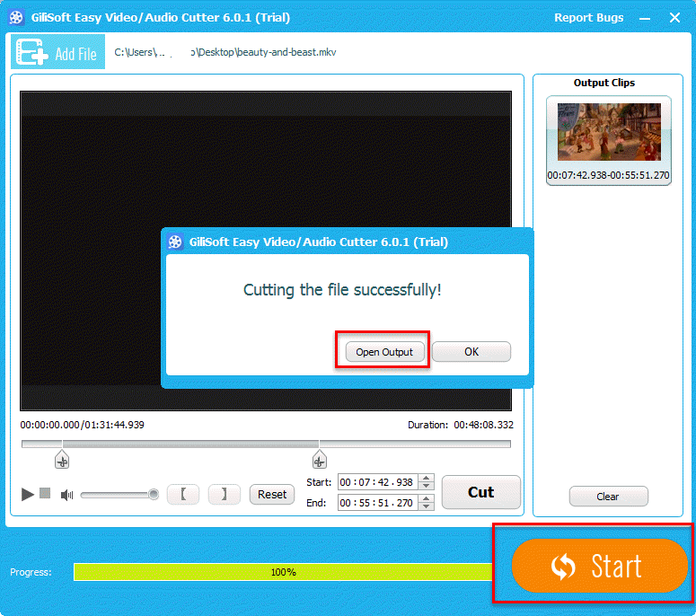The image size is (696, 616).
Task: Click Report Bugs link
Action: [x=588, y=18]
